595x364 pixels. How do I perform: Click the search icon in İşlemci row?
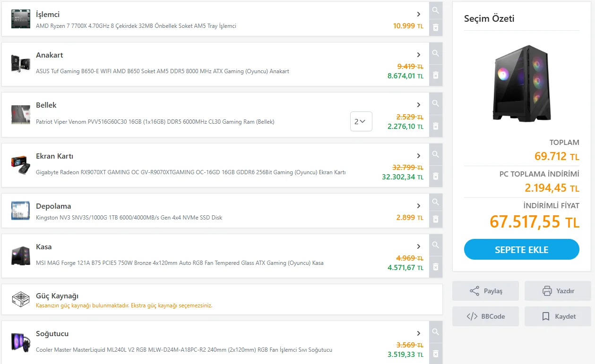pyautogui.click(x=436, y=10)
